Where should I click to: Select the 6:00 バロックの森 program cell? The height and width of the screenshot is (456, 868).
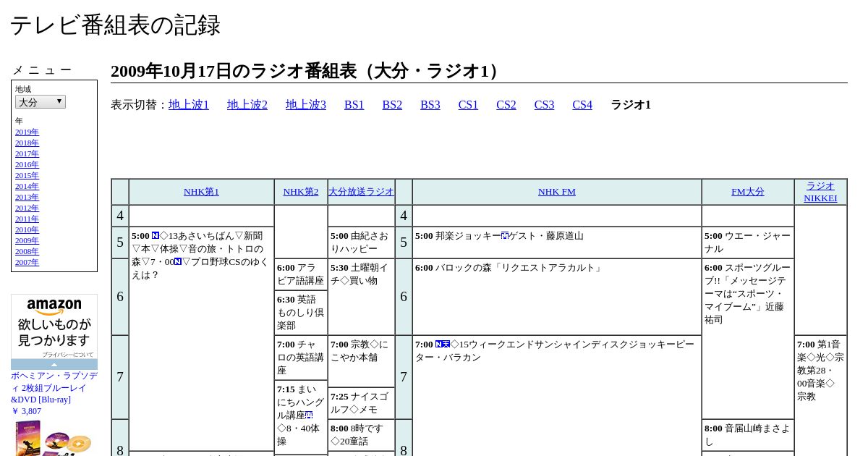point(557,297)
